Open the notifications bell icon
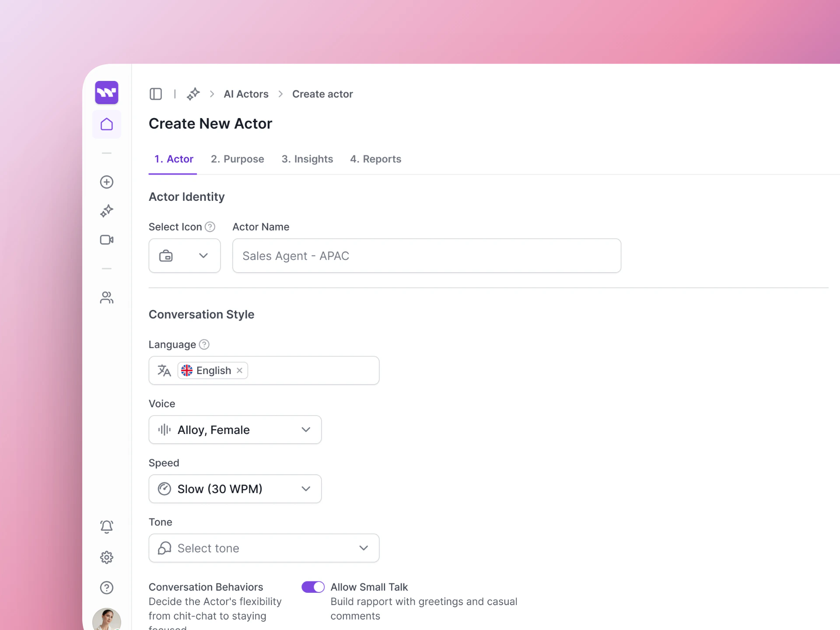Viewport: 840px width, 630px height. pyautogui.click(x=106, y=526)
